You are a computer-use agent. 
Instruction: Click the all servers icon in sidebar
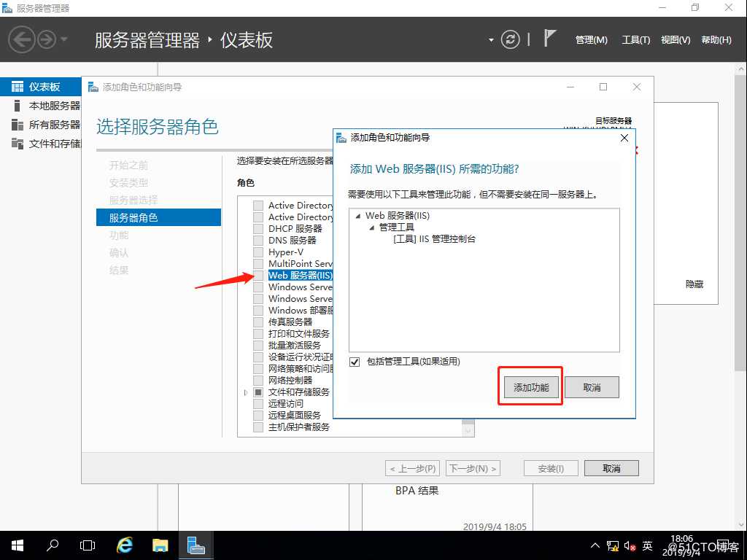(18, 125)
